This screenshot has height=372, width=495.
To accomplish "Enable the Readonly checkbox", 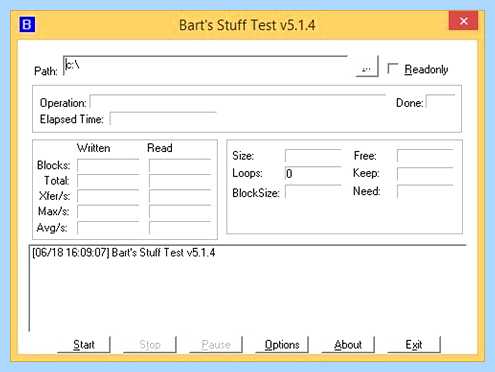I will pos(393,69).
